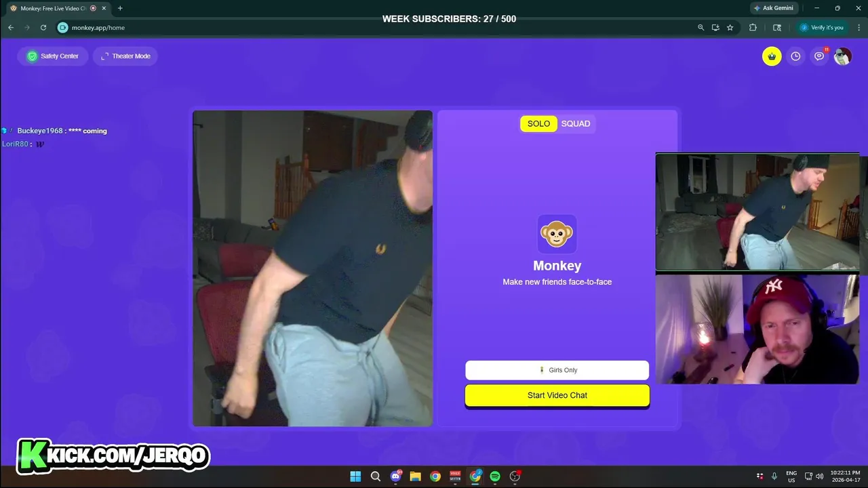This screenshot has height=488, width=868.
Task: Click the install app icon in address bar
Action: [715, 28]
